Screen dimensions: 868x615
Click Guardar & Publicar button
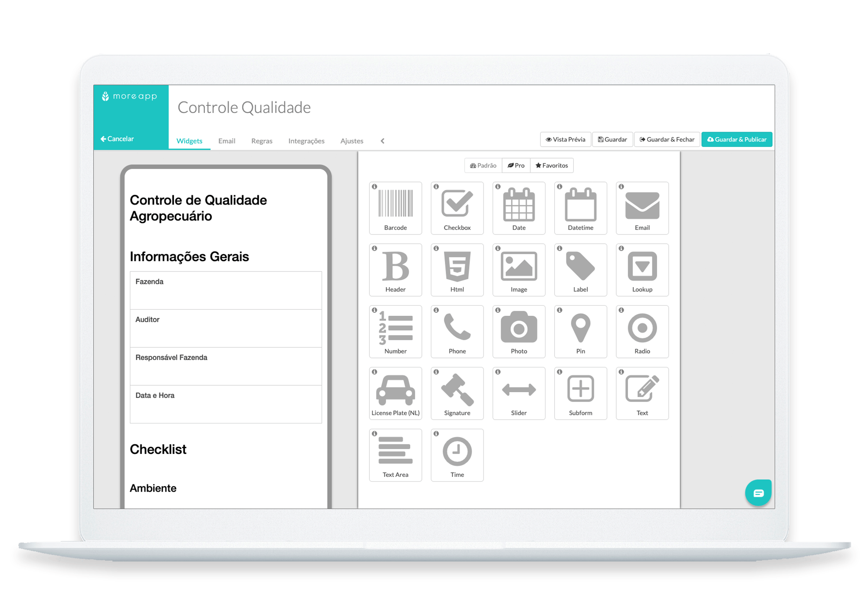(x=737, y=139)
